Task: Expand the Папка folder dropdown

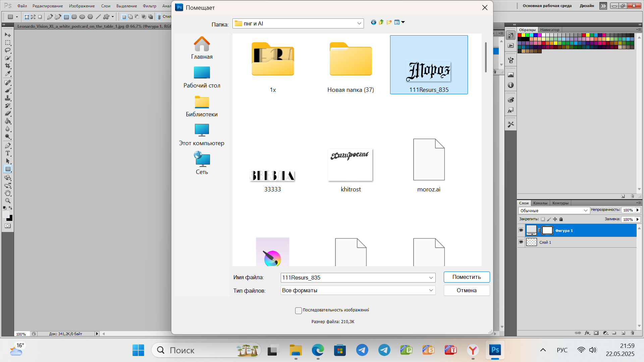Action: click(x=359, y=23)
